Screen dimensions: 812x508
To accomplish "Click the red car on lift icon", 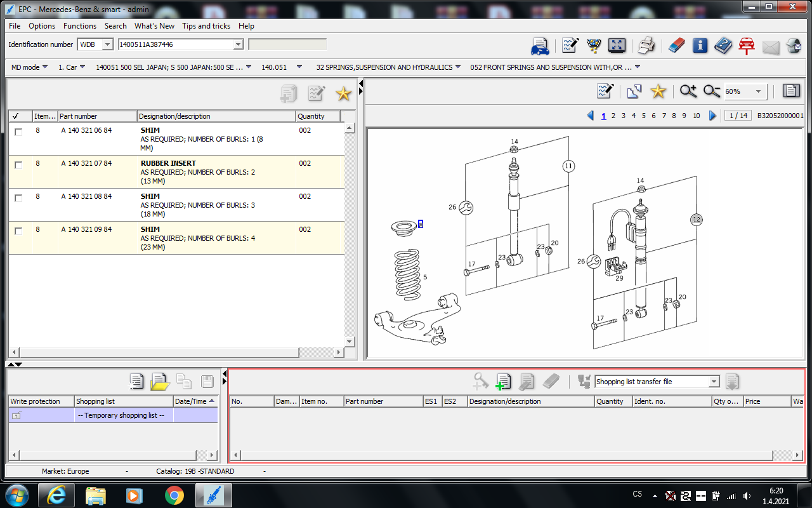I will click(x=747, y=46).
